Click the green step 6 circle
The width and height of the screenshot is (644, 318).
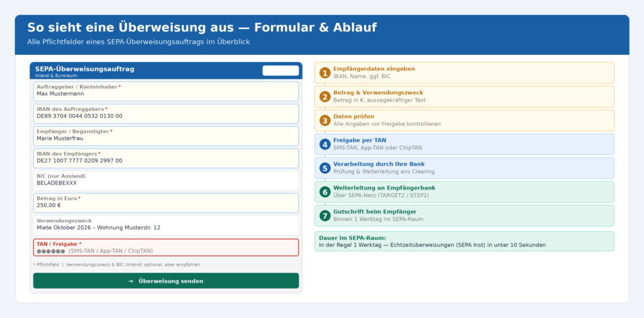[325, 191]
